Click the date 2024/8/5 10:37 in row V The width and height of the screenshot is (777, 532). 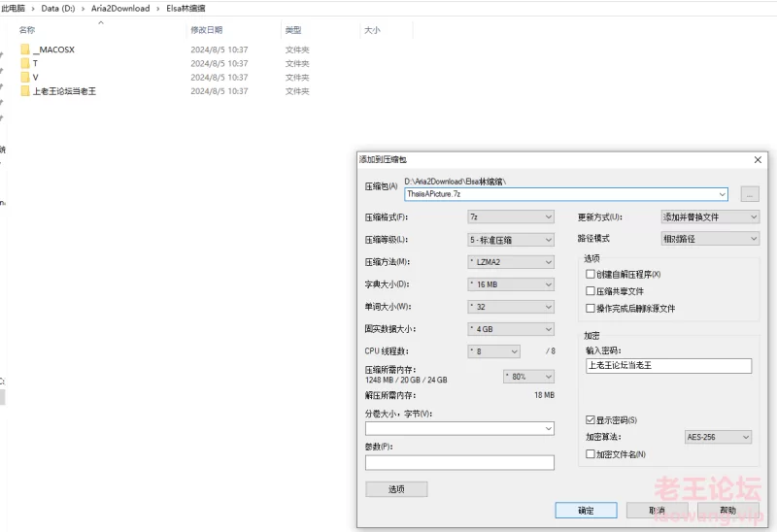point(220,78)
